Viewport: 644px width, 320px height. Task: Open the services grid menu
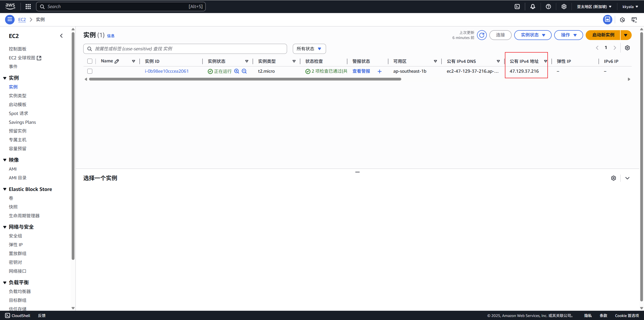coord(28,7)
